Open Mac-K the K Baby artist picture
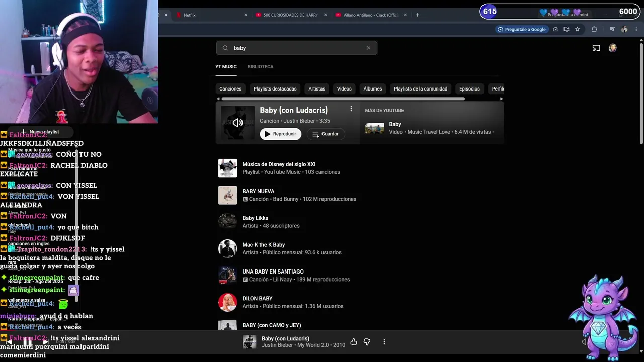 (x=227, y=248)
